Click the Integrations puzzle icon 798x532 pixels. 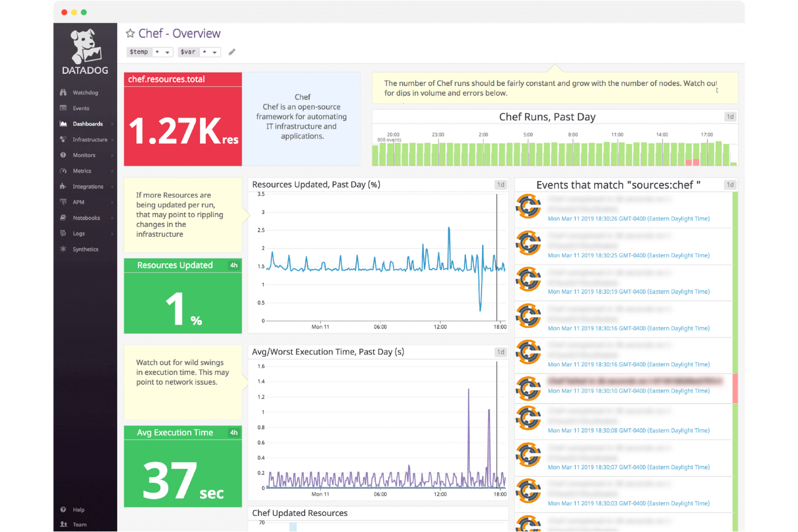[63, 186]
